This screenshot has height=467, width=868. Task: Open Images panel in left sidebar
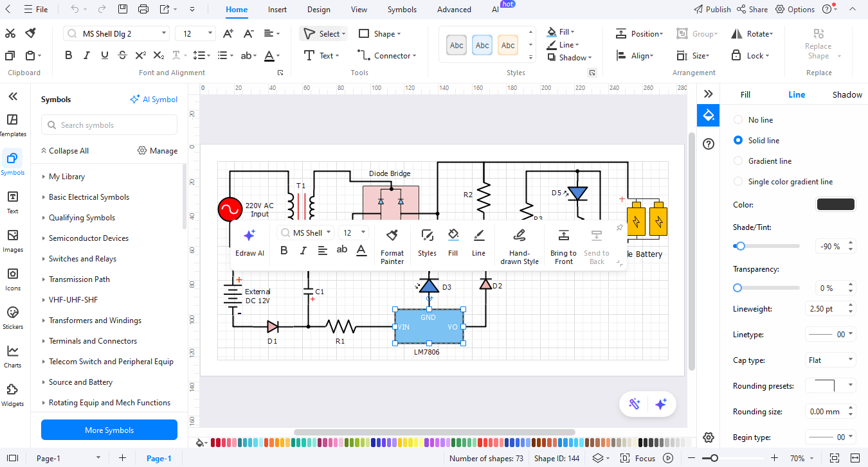(12, 240)
